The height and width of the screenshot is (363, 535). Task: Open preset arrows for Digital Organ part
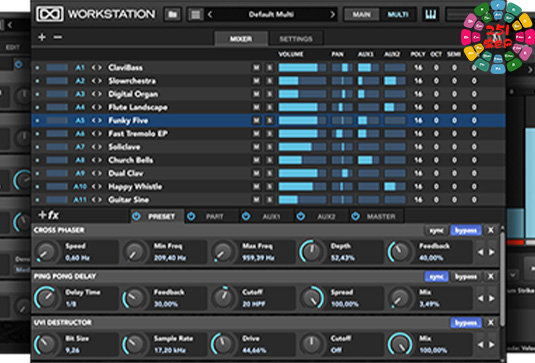tap(97, 94)
